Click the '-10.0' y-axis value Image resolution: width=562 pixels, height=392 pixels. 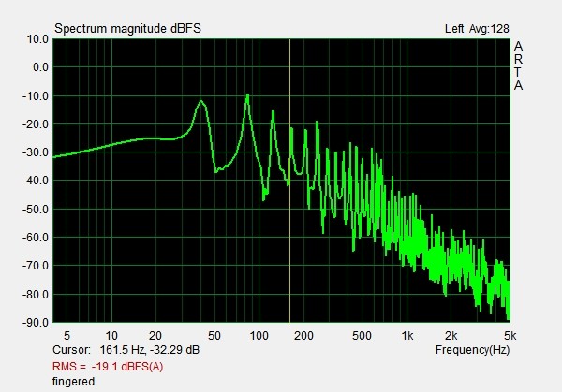click(36, 96)
